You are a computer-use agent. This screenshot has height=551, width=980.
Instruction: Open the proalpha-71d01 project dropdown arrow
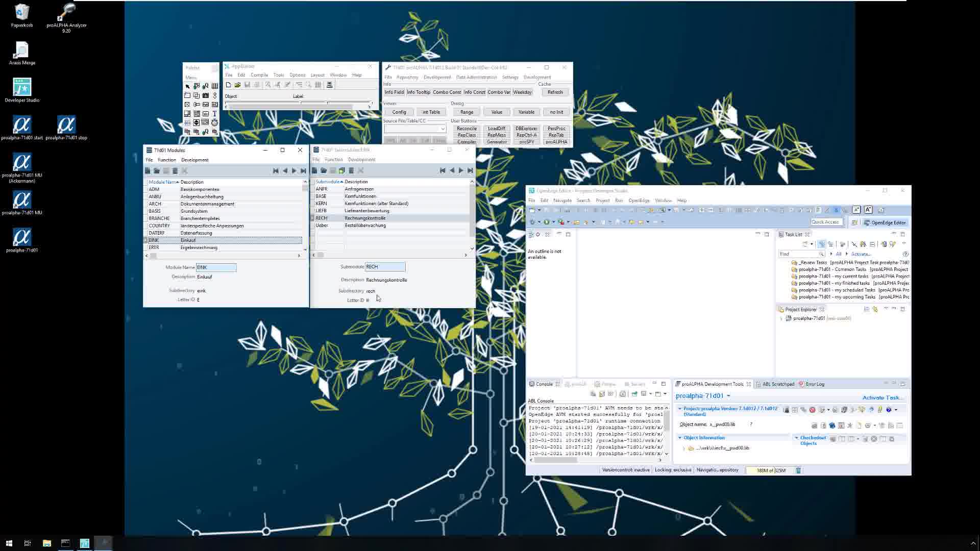tap(728, 396)
